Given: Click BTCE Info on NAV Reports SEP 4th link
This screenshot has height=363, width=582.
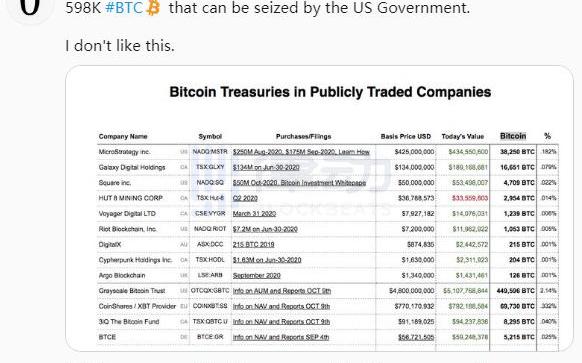Looking at the screenshot, I should pos(281,337).
